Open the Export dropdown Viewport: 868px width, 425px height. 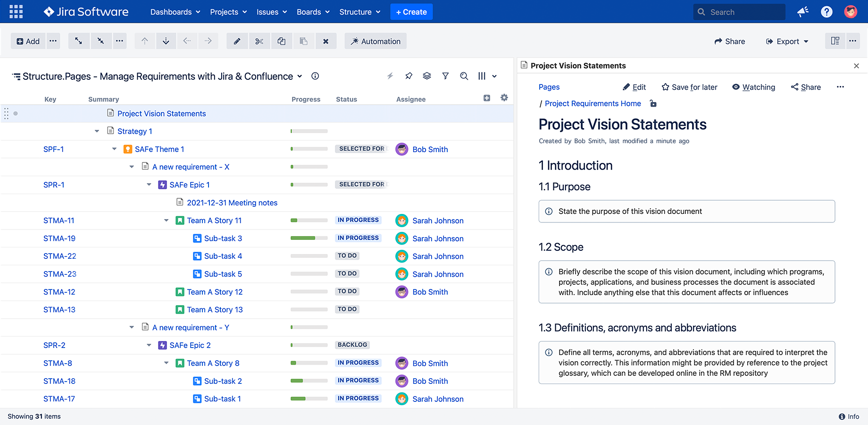787,42
